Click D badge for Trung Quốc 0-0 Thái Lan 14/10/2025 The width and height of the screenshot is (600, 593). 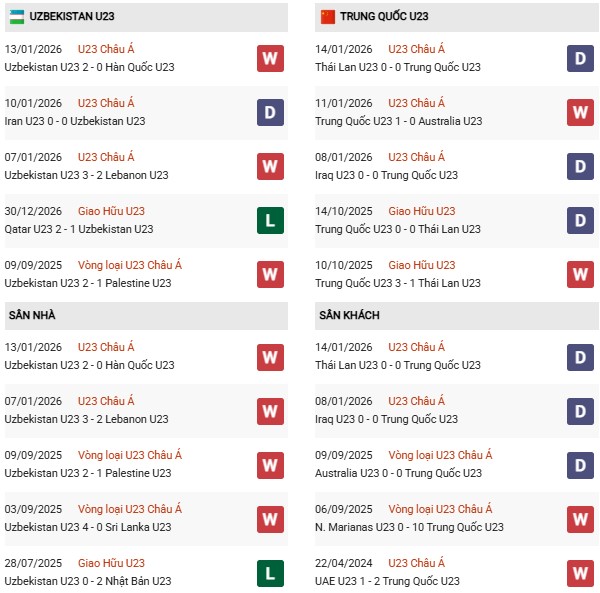pyautogui.click(x=581, y=220)
